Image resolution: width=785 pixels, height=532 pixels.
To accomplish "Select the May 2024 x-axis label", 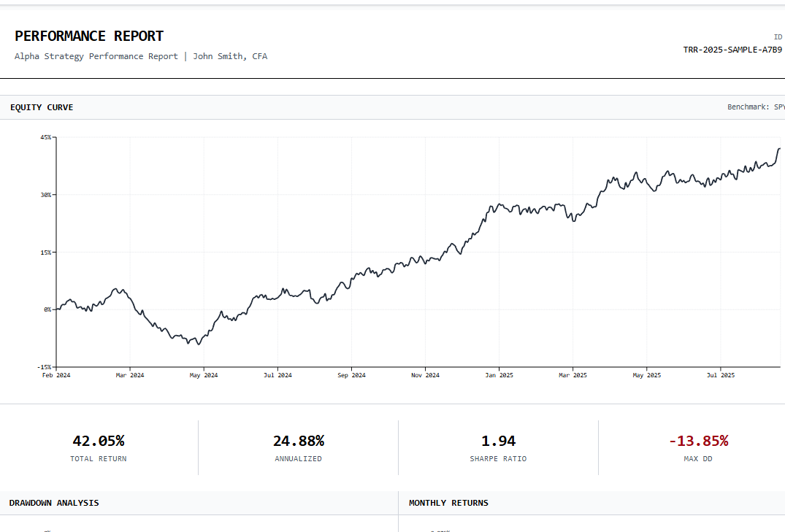I will pyautogui.click(x=204, y=375).
